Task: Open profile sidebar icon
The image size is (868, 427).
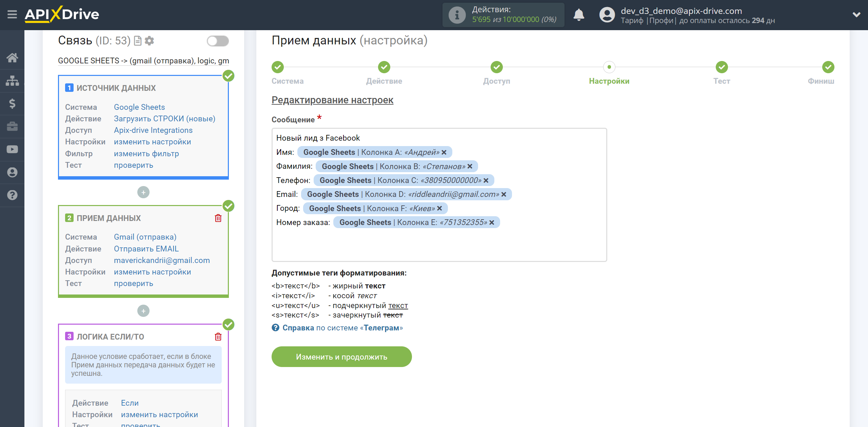Action: click(12, 172)
